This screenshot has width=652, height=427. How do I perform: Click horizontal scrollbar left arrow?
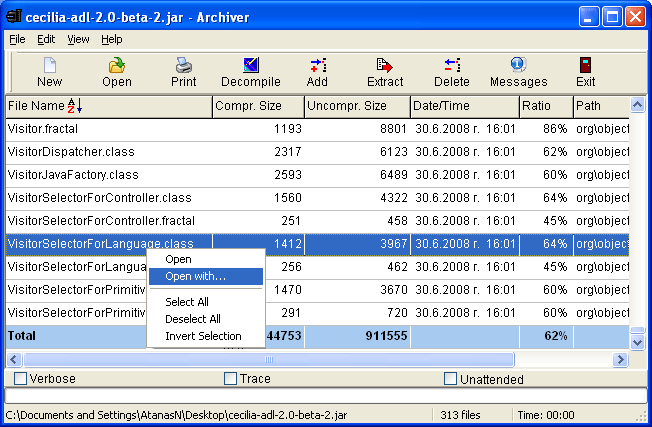14,359
